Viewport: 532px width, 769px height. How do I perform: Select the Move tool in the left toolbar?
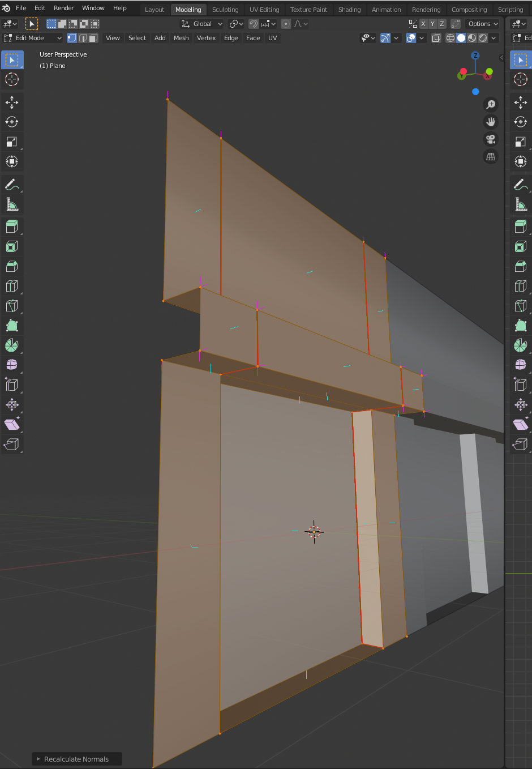pyautogui.click(x=12, y=102)
